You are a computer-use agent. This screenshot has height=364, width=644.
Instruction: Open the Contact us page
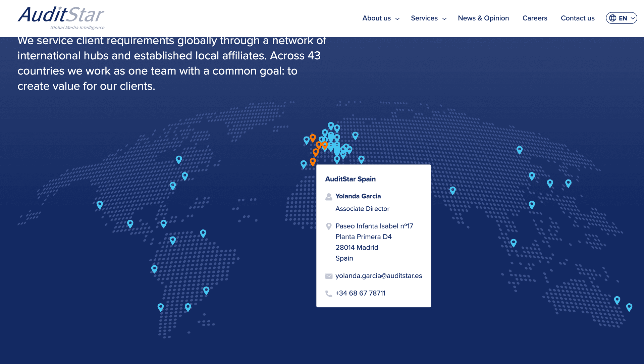pyautogui.click(x=578, y=18)
